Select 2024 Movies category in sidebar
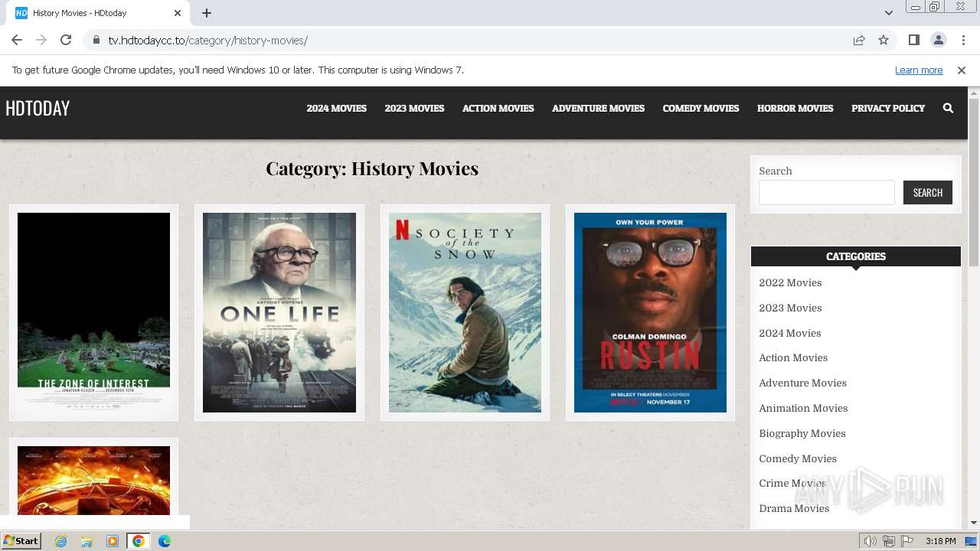The height and width of the screenshot is (551, 980). pos(789,333)
